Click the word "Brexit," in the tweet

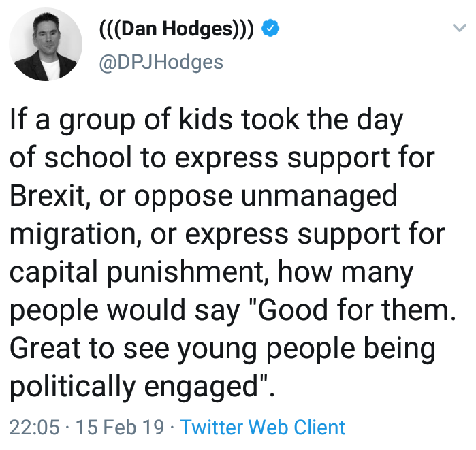tap(50, 195)
